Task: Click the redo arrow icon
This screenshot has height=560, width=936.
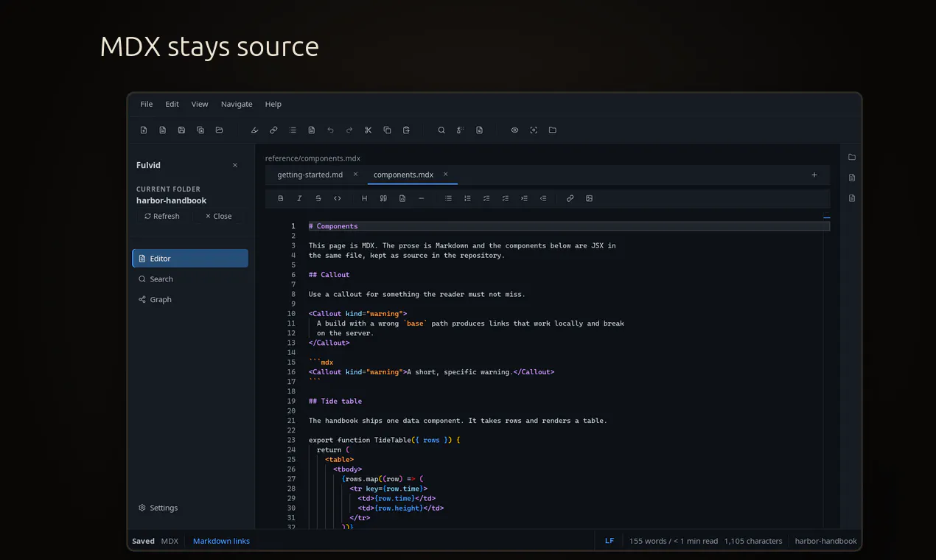Action: pyautogui.click(x=349, y=130)
